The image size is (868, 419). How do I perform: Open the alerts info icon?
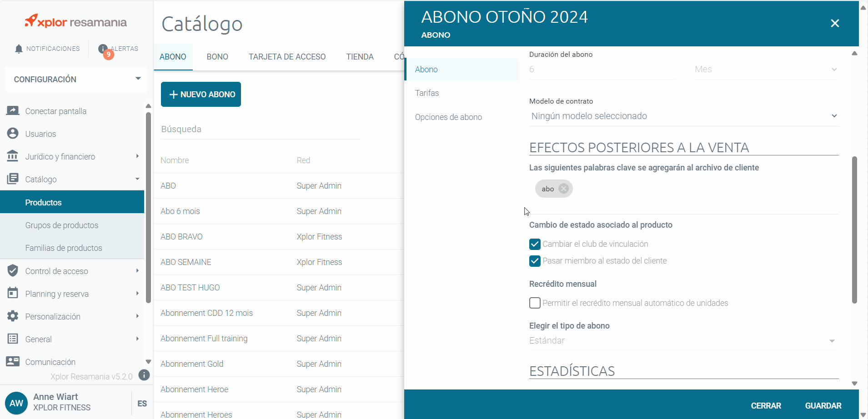coord(103,49)
